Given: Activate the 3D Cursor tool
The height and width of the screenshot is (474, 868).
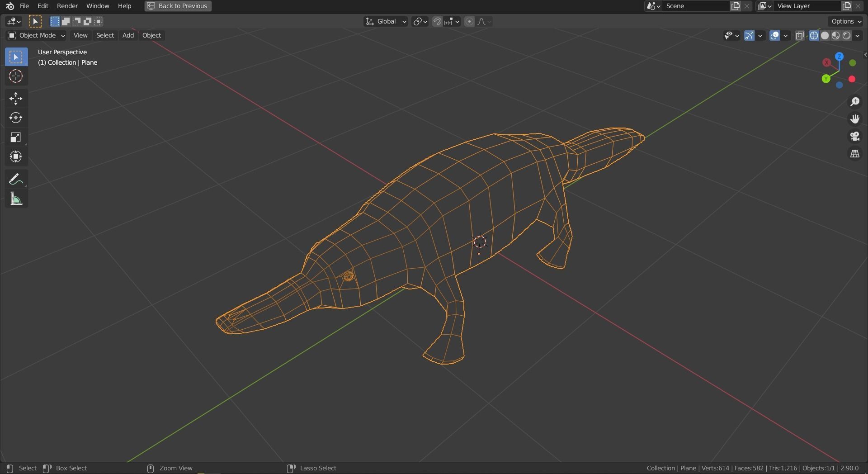Looking at the screenshot, I should click(16, 76).
